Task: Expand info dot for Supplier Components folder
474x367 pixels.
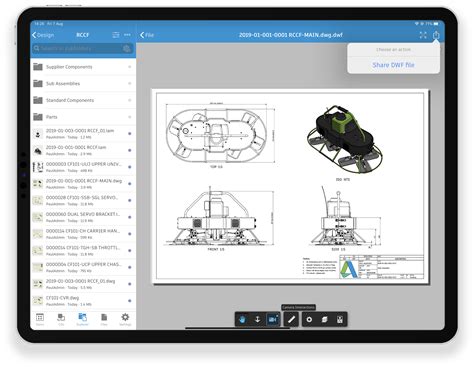Action: pos(130,67)
